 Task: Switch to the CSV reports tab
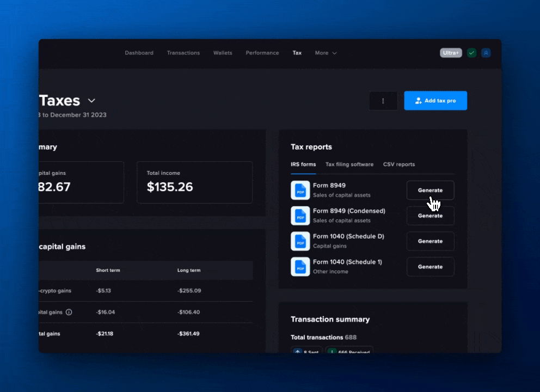pyautogui.click(x=399, y=164)
